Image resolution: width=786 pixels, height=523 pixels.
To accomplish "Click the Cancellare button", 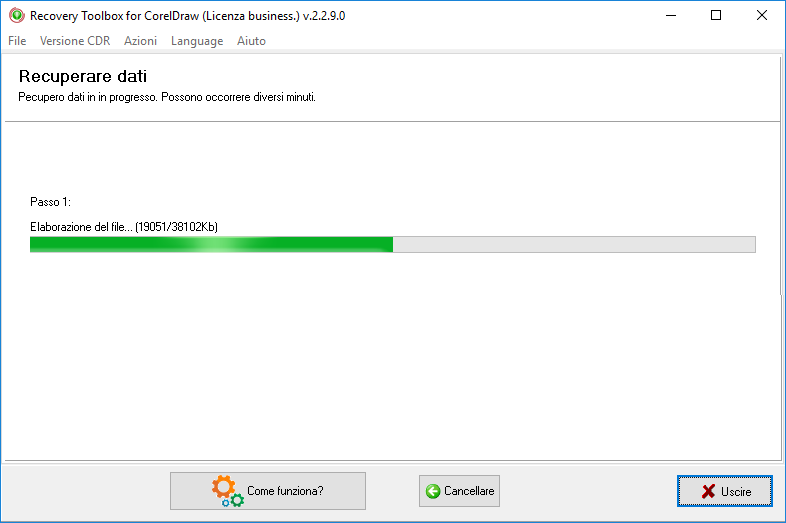I will pos(459,491).
